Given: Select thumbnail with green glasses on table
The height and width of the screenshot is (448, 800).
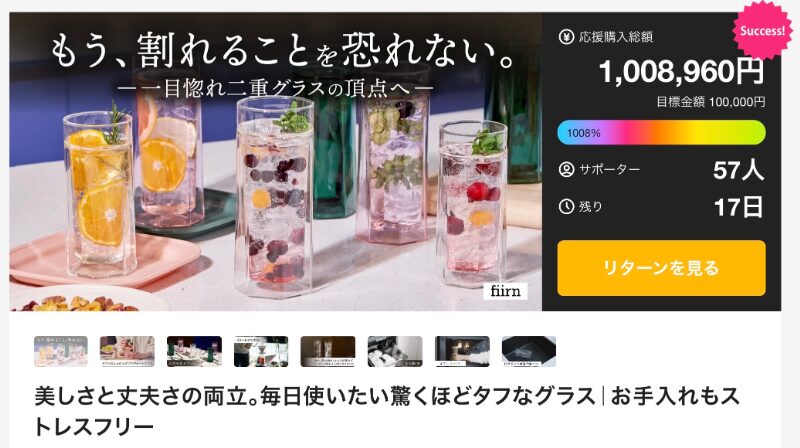Looking at the screenshot, I should tap(194, 351).
